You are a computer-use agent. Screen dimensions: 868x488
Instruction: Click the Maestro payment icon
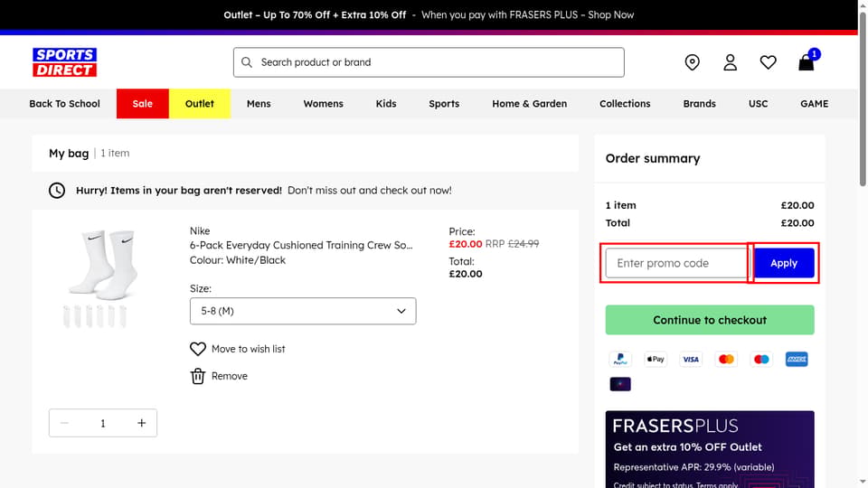pyautogui.click(x=761, y=359)
